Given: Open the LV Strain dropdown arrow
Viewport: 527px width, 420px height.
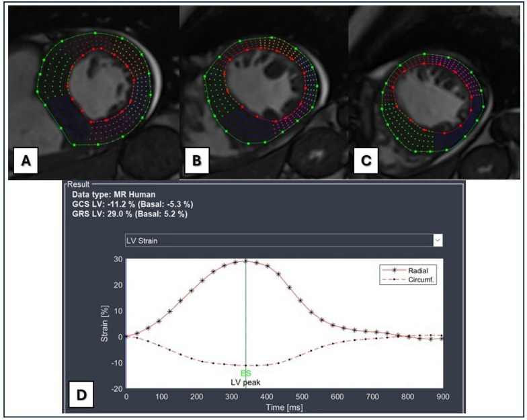Looking at the screenshot, I should coord(438,241).
